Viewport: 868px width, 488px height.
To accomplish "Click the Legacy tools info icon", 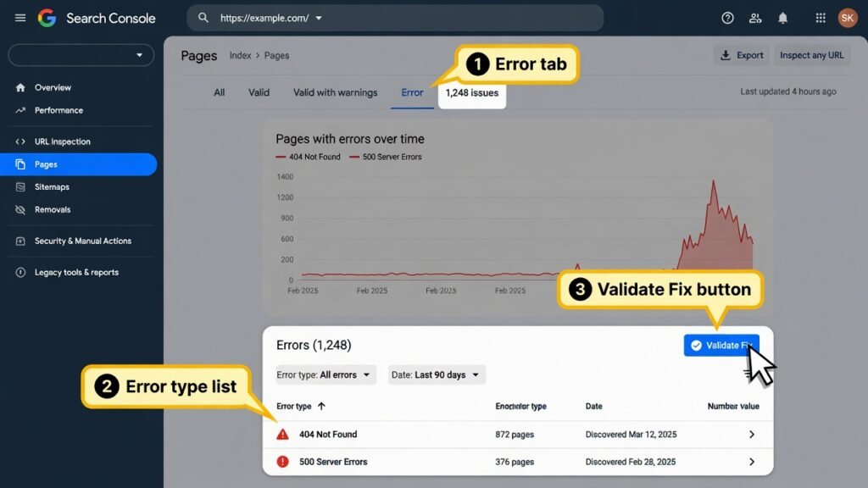I will [x=20, y=272].
